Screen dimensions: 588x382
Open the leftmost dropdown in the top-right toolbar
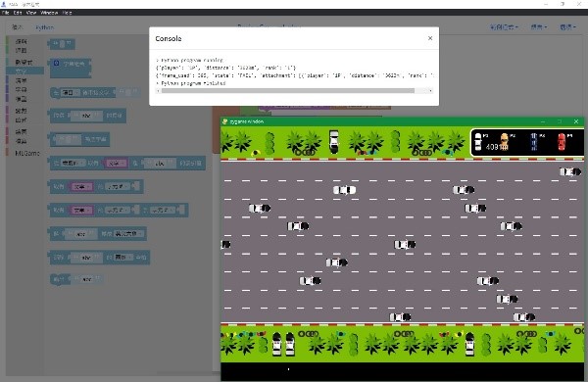click(505, 27)
